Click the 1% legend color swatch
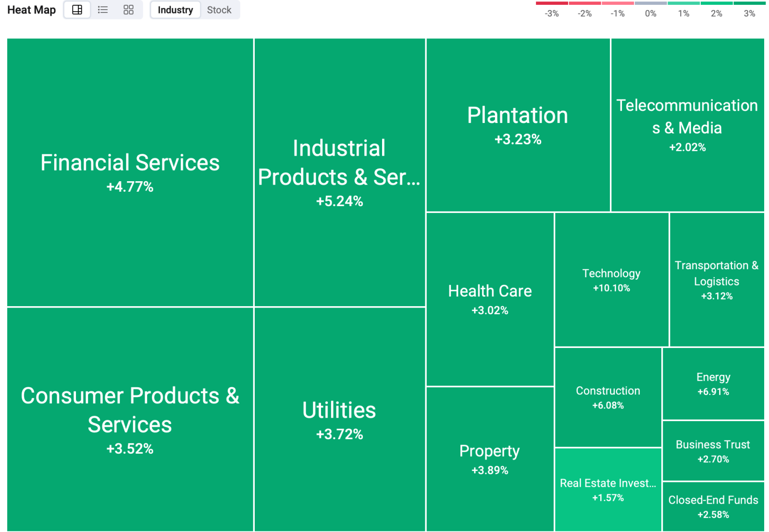The width and height of the screenshot is (769, 532). pos(683,3)
